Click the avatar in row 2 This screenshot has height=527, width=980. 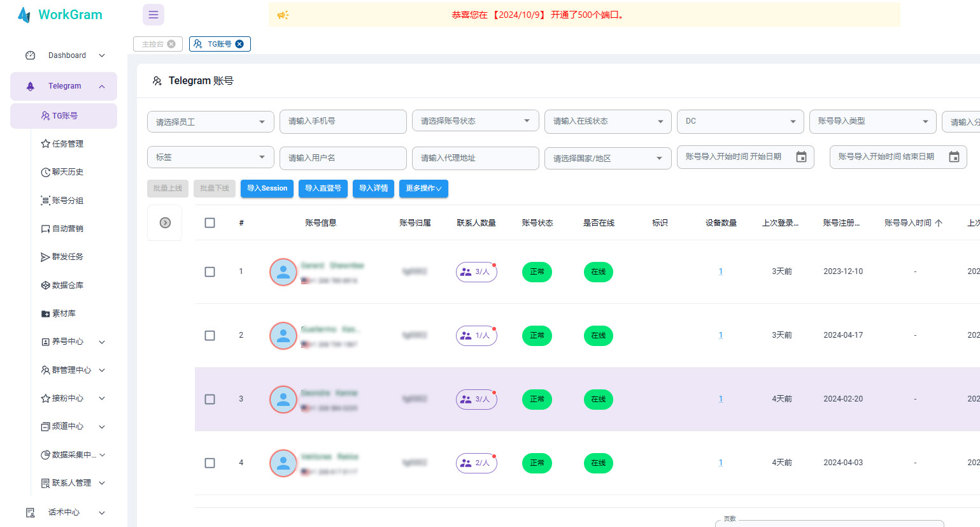(x=283, y=336)
